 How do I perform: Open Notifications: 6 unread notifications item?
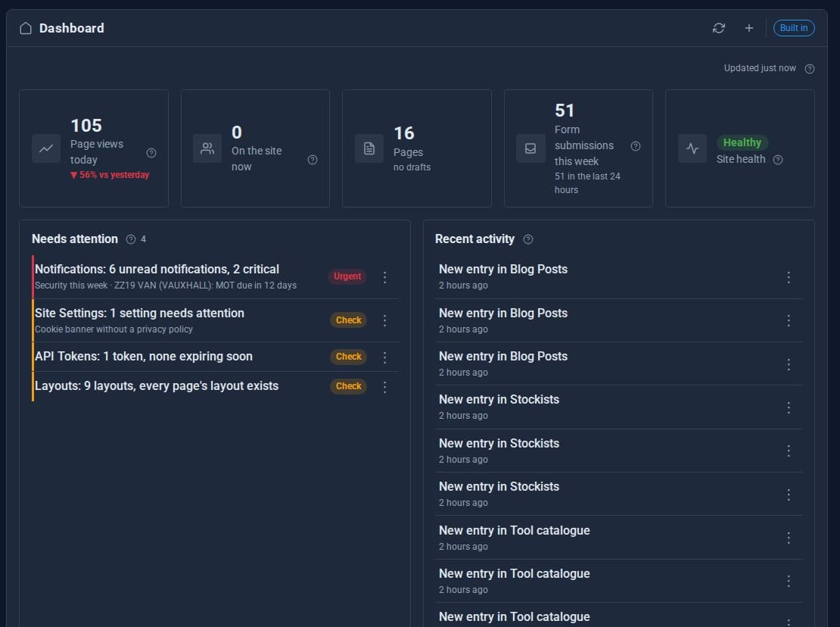click(215, 276)
